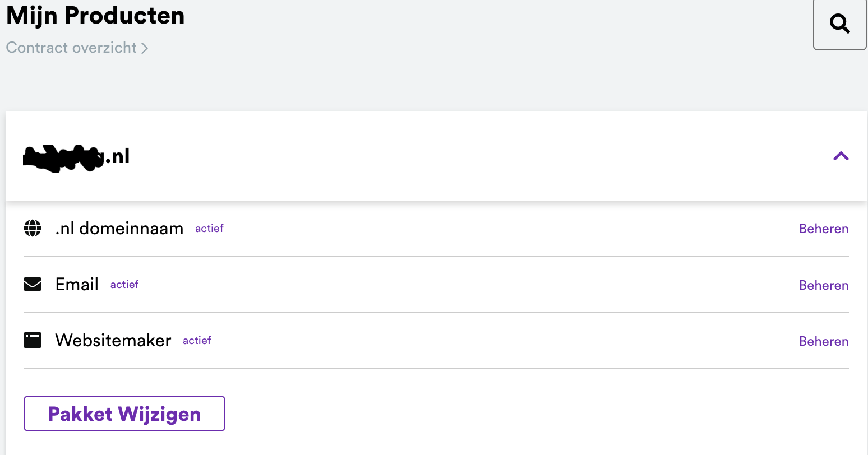The height and width of the screenshot is (455, 868).
Task: Click the actief status beside .nl domeinnaam
Action: (x=209, y=229)
